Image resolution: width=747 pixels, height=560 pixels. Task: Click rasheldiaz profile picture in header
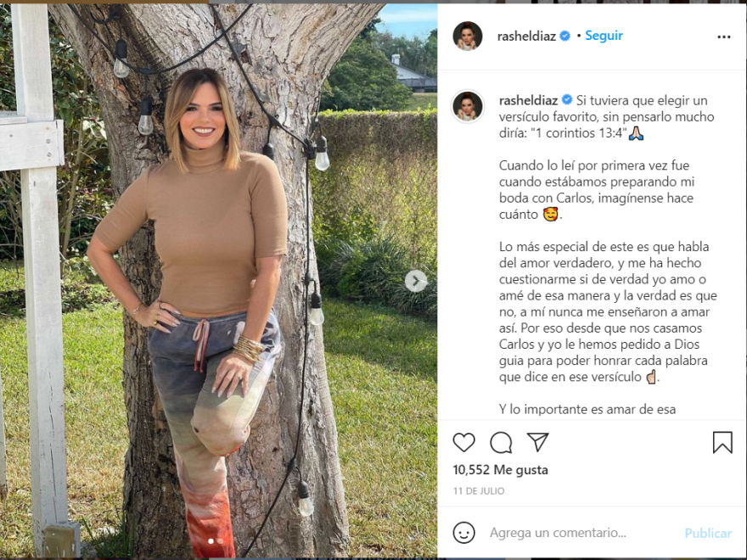468,36
